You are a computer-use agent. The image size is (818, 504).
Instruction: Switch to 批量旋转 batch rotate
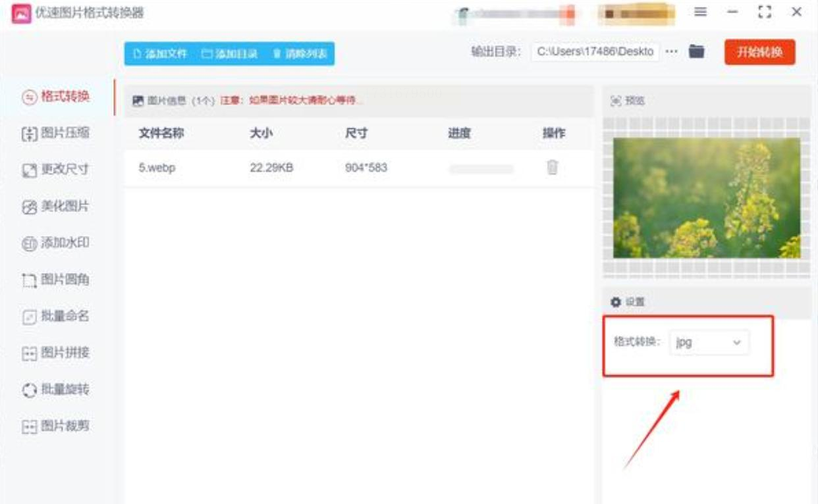point(57,390)
